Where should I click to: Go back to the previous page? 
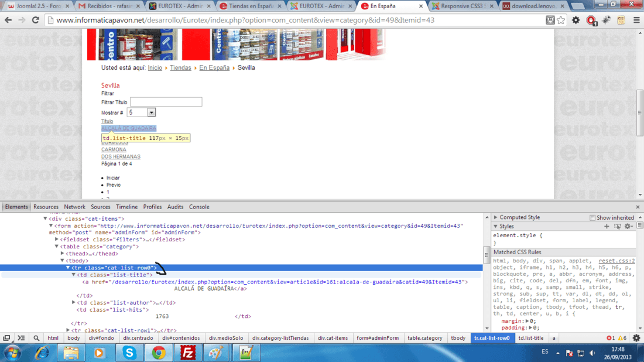pyautogui.click(x=8, y=20)
